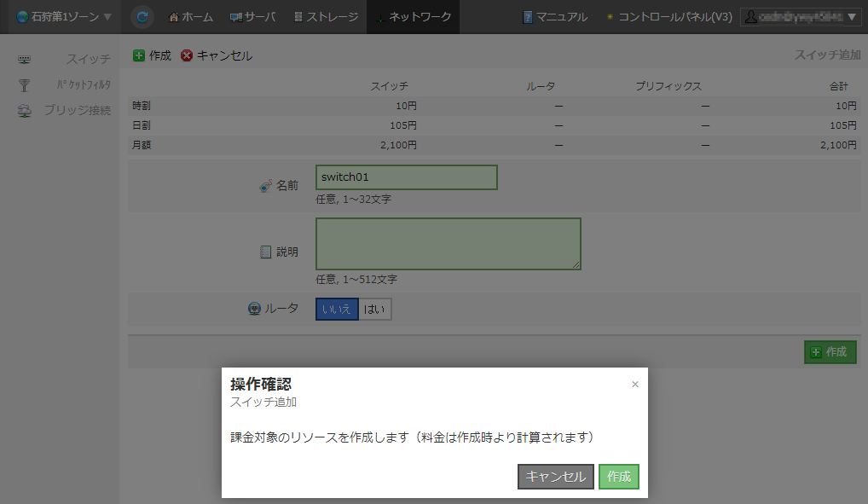Go to the ストレージ storage section

(326, 16)
